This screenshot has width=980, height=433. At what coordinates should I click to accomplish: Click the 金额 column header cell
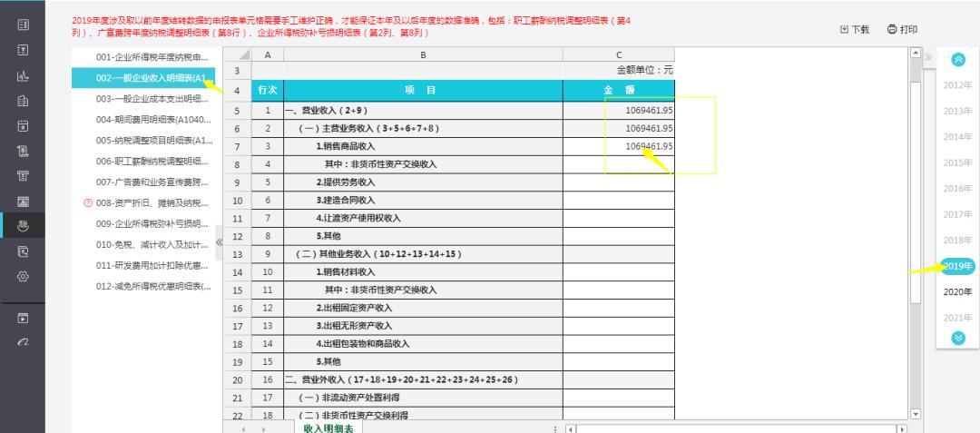619,91
